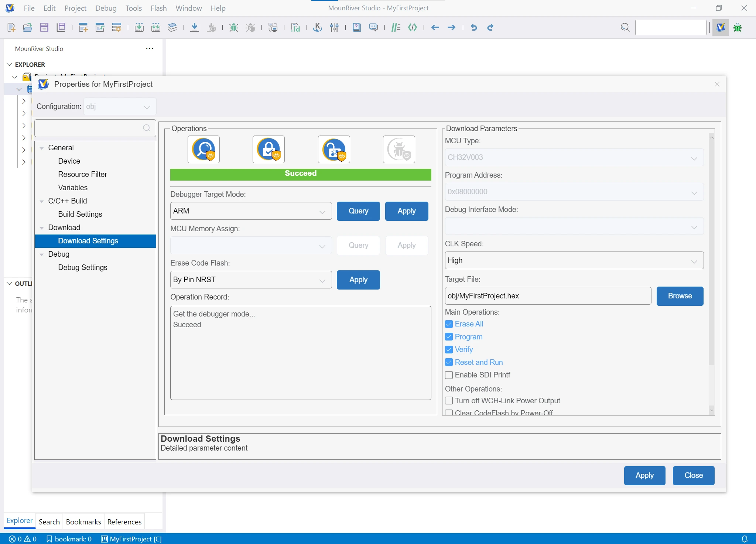Click the Query read-protect status operation icon

[203, 150]
